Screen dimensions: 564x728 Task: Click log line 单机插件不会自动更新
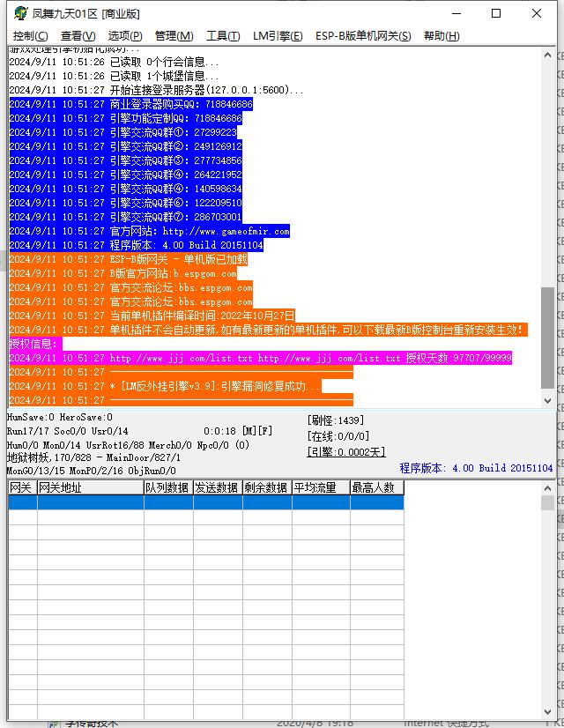click(268, 330)
